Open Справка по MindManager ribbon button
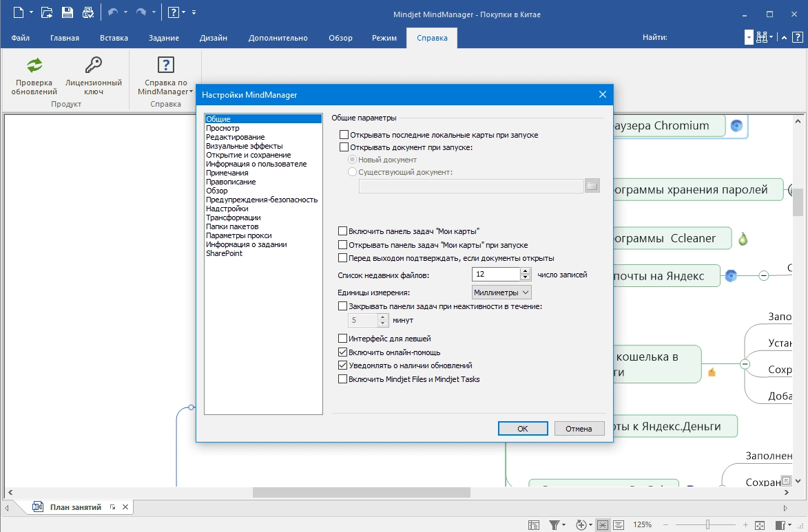 (x=165, y=76)
